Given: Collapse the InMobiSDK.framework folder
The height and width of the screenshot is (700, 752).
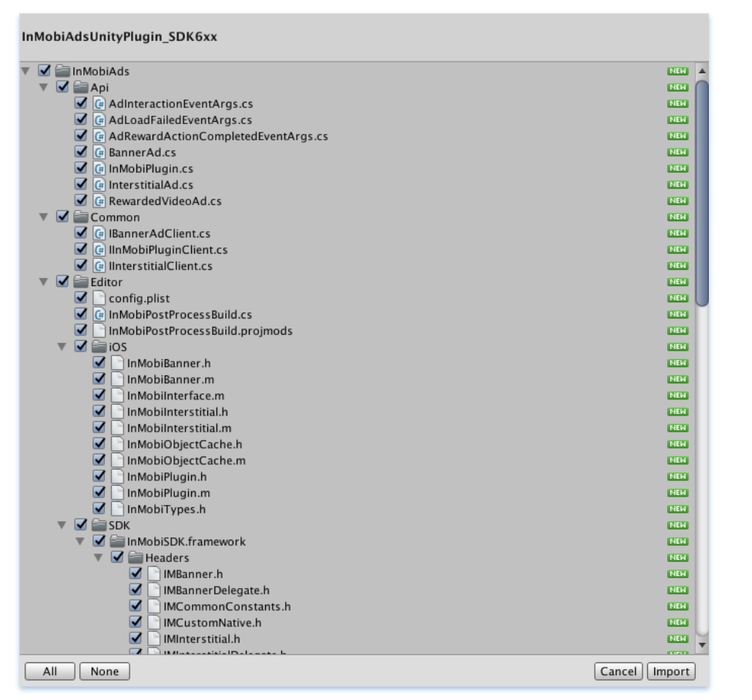Looking at the screenshot, I should pos(80,542).
